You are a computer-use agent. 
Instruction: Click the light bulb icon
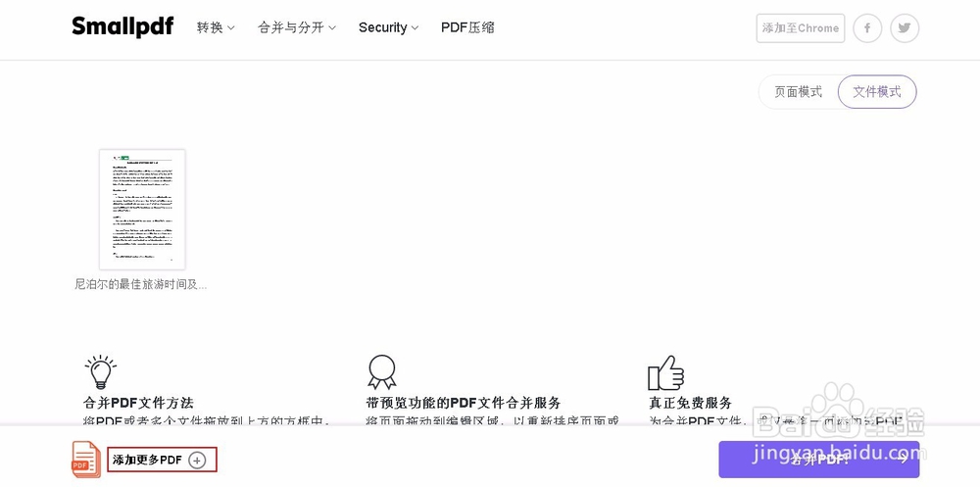(100, 372)
